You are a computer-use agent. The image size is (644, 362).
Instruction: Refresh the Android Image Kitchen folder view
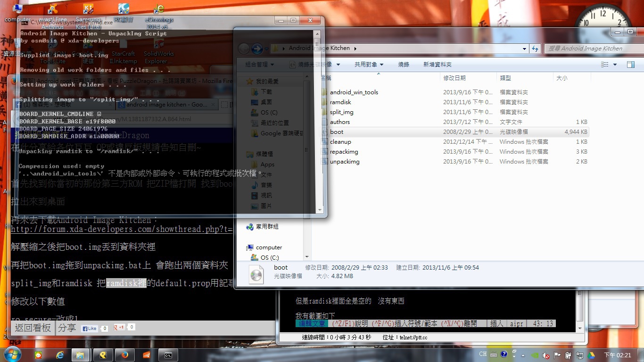[535, 48]
